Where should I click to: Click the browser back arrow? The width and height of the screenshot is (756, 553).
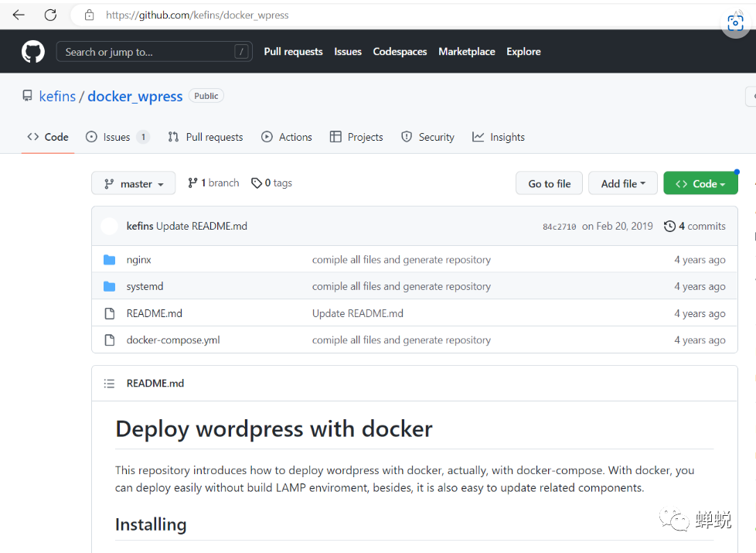(x=19, y=15)
